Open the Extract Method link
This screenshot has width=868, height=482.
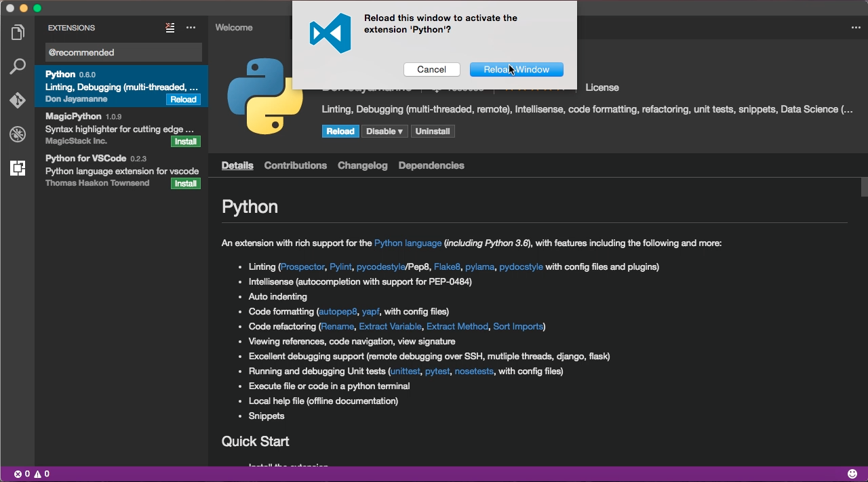click(x=457, y=327)
